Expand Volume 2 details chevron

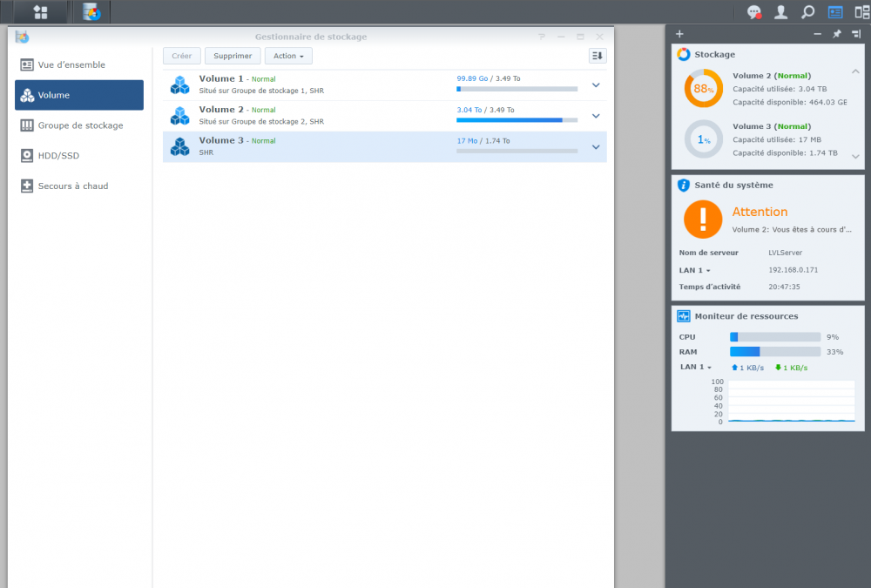tap(596, 116)
